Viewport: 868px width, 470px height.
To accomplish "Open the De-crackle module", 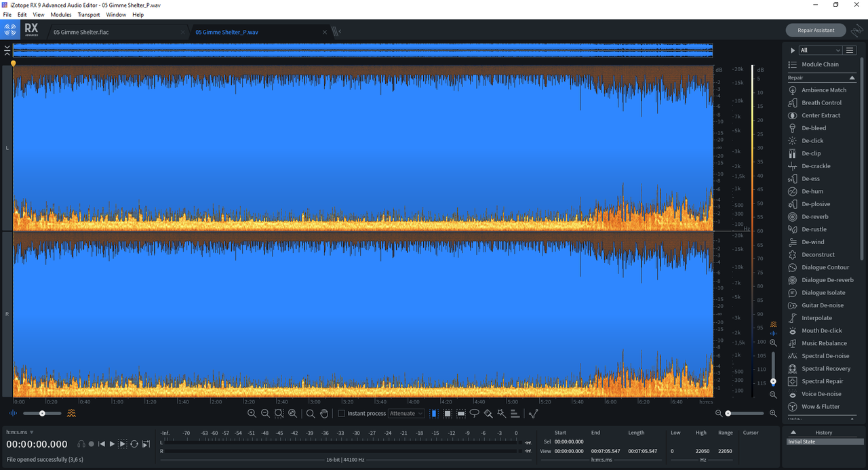I will coord(810,166).
